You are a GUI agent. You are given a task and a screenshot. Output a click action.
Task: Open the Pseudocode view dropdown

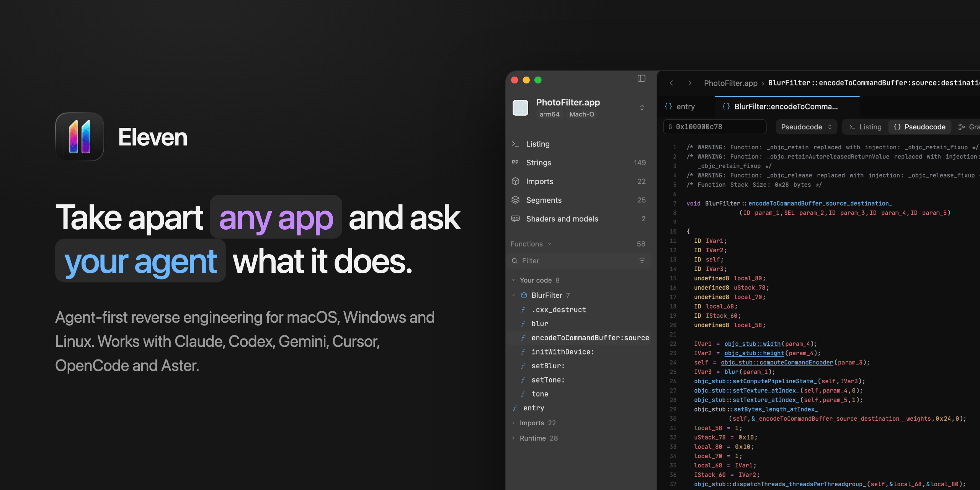(806, 127)
